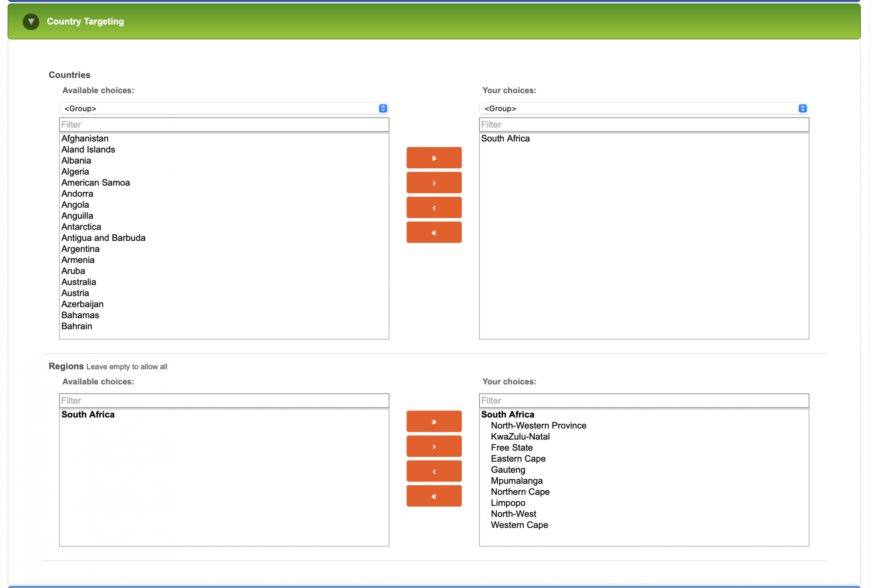Click Regions 'remove all' double-left arrow
This screenshot has width=885, height=588.
434,496
